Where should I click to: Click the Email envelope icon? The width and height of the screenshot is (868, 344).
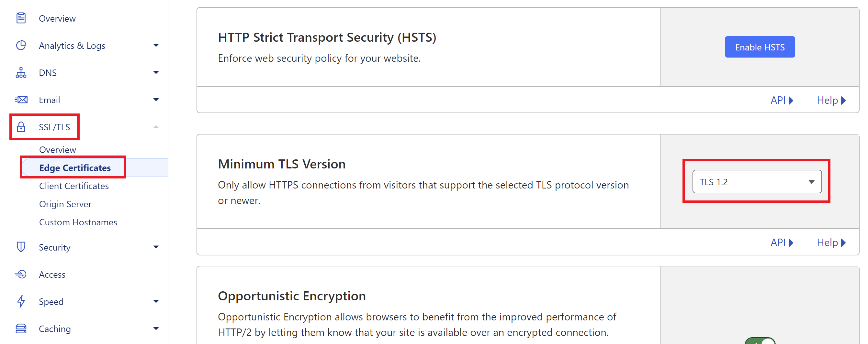pyautogui.click(x=21, y=100)
